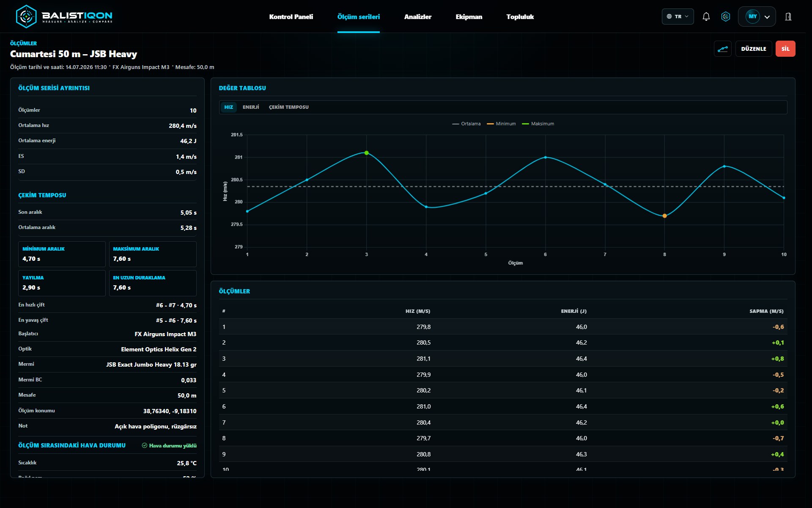Click the MY avatar circle
Viewport: 812px width, 508px height.
752,17
